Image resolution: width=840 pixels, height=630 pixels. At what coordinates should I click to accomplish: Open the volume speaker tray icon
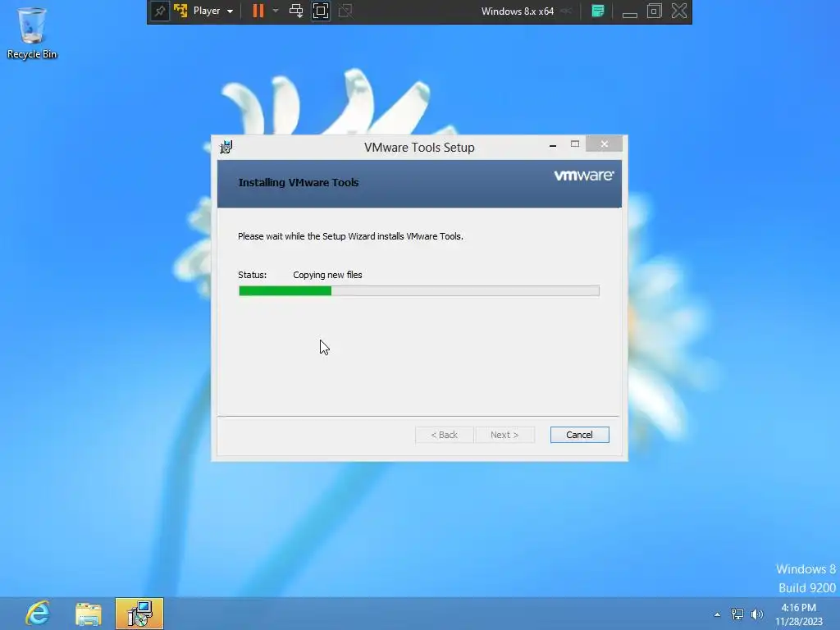point(757,614)
